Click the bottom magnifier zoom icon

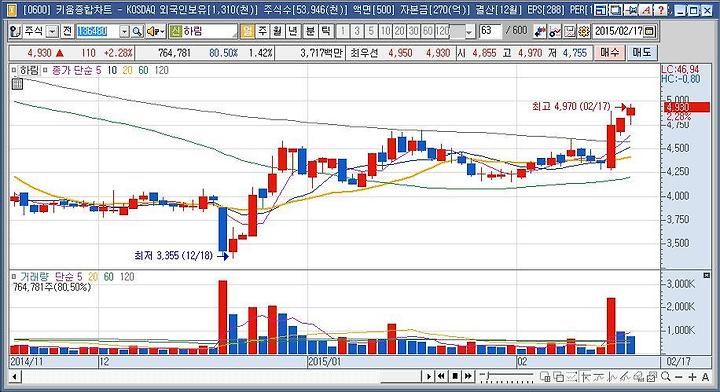click(x=665, y=376)
